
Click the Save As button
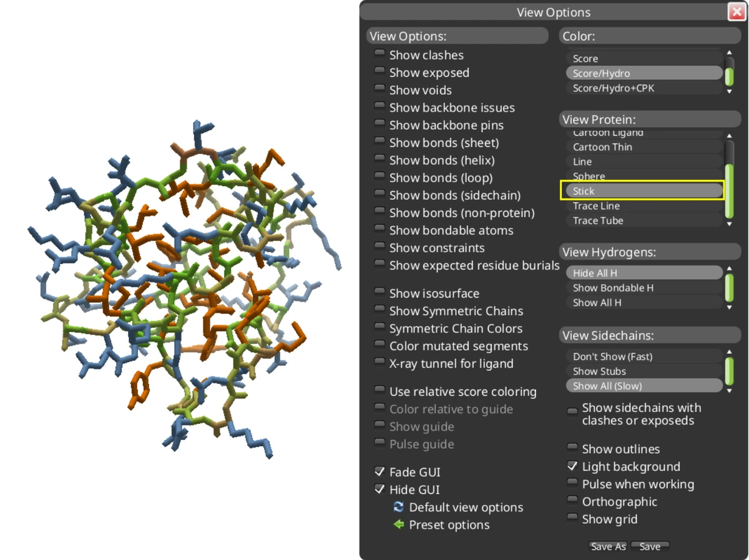point(607,546)
